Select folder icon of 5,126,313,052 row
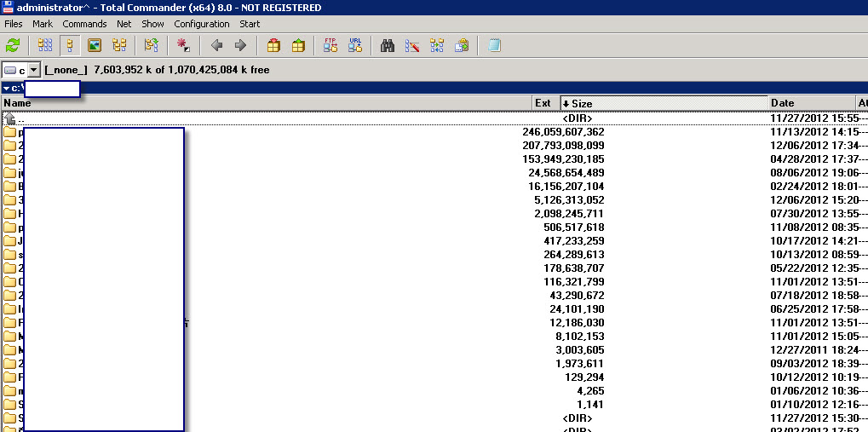The height and width of the screenshot is (432, 868). [x=9, y=200]
